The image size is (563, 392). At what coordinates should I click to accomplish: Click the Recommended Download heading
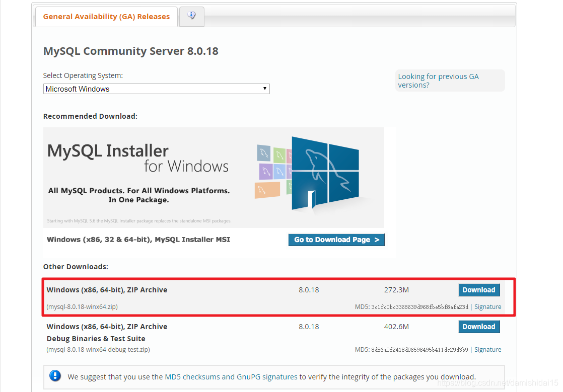click(x=90, y=116)
